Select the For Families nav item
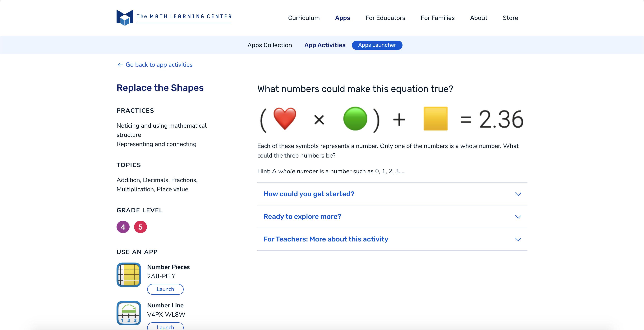Screen dimensions: 644x330 pyautogui.click(x=438, y=18)
